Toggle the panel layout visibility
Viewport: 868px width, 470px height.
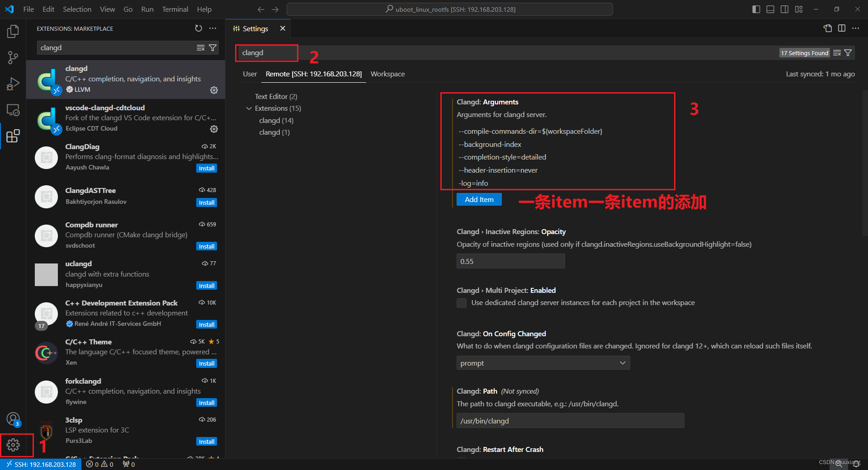pos(770,9)
